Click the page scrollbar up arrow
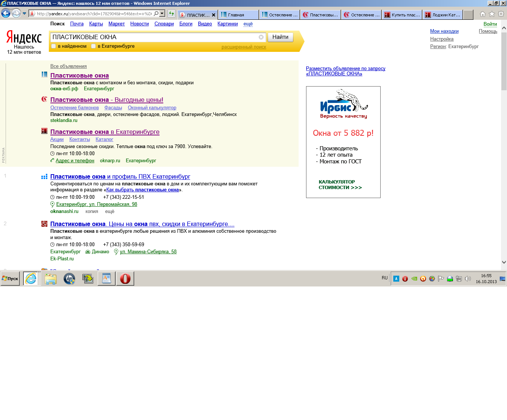This screenshot has height=420, width=507. pyautogui.click(x=504, y=28)
